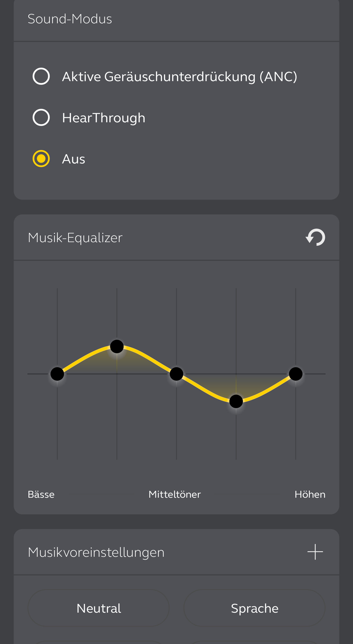Viewport: 353px width, 644px height.
Task: Click the selected yellow Aus radio button
Action: point(41,159)
